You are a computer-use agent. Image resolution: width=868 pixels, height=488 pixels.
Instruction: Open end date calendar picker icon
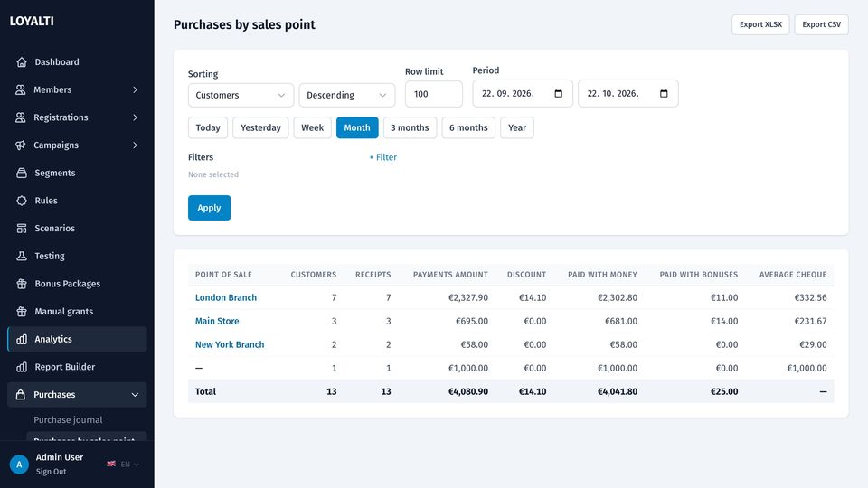click(x=664, y=93)
